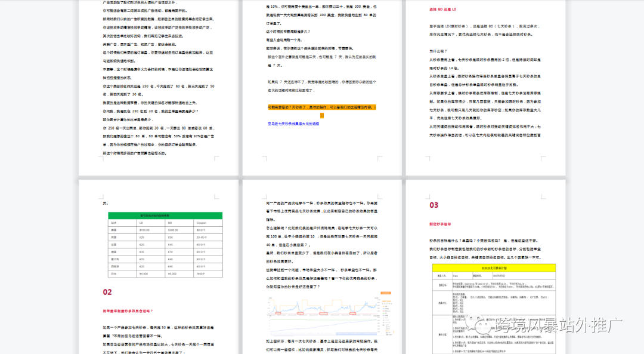
Task: Click the red heading under section 02
Action: tap(128, 311)
